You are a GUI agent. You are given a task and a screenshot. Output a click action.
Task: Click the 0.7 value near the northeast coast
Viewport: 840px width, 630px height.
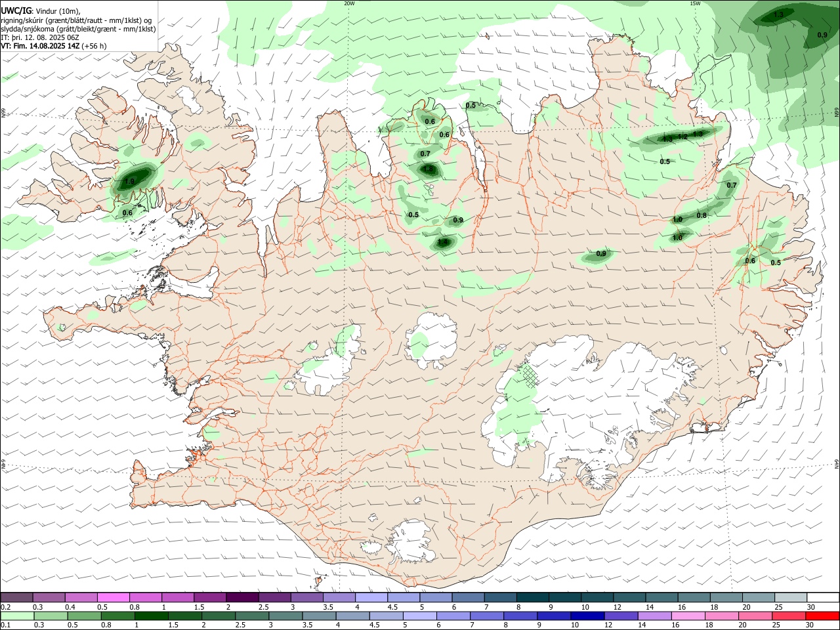pyautogui.click(x=732, y=185)
